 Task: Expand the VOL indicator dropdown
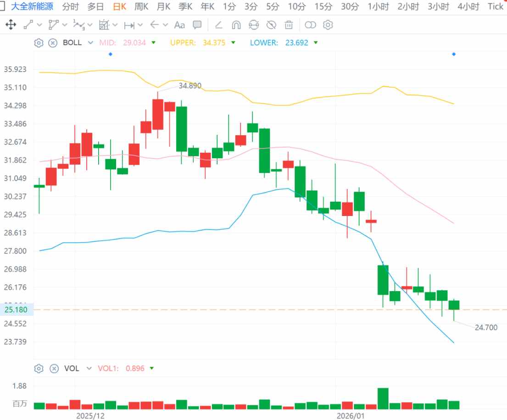pyautogui.click(x=89, y=368)
